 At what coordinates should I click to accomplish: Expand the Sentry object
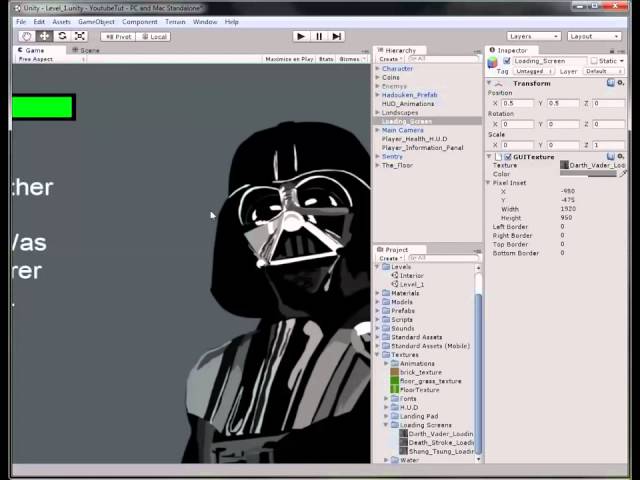click(x=378, y=156)
